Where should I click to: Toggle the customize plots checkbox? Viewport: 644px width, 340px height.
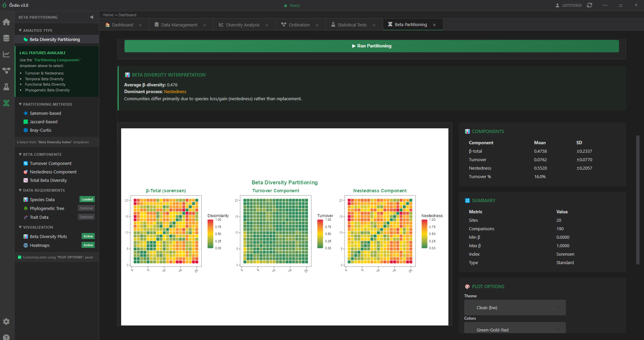(x=20, y=257)
